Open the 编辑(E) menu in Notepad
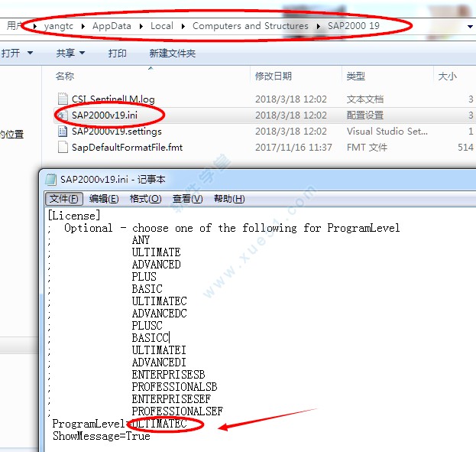 [104, 199]
